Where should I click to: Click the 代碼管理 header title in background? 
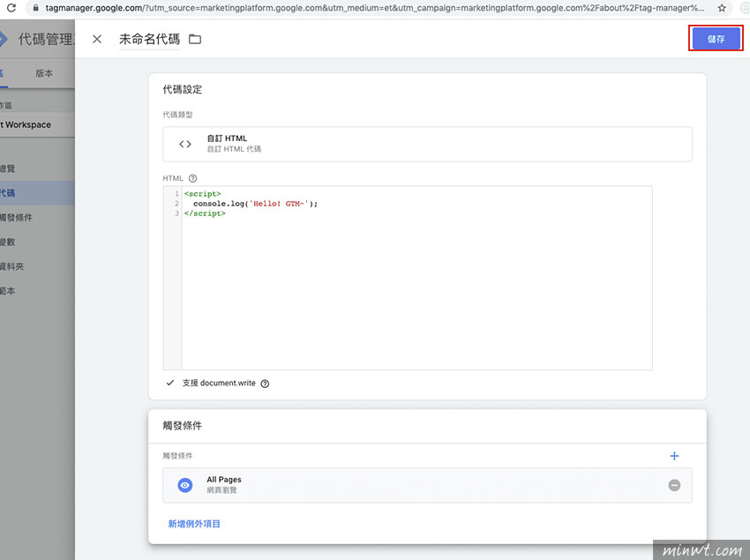click(45, 39)
